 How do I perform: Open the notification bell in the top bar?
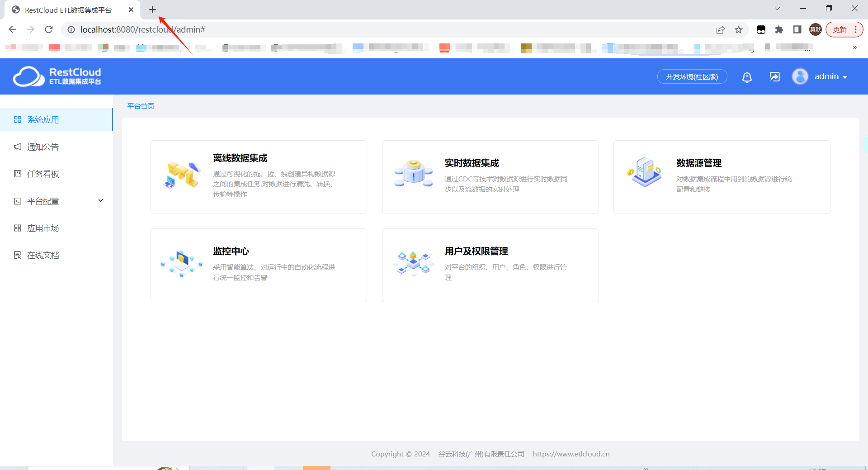[746, 77]
